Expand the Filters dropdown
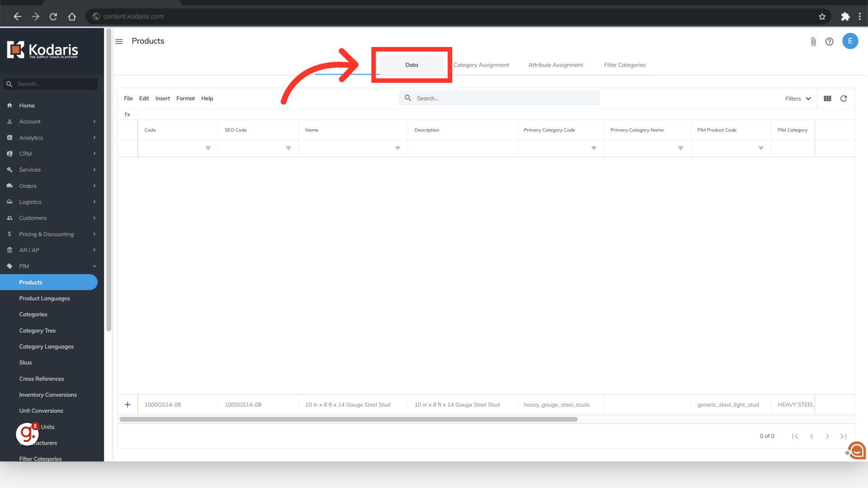The image size is (868, 488). coord(798,99)
